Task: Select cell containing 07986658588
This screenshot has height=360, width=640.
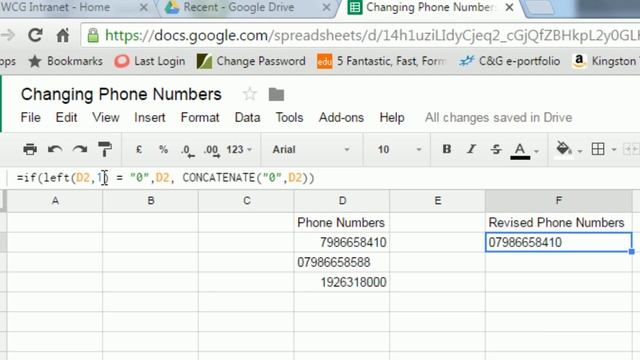Action: 342,262
